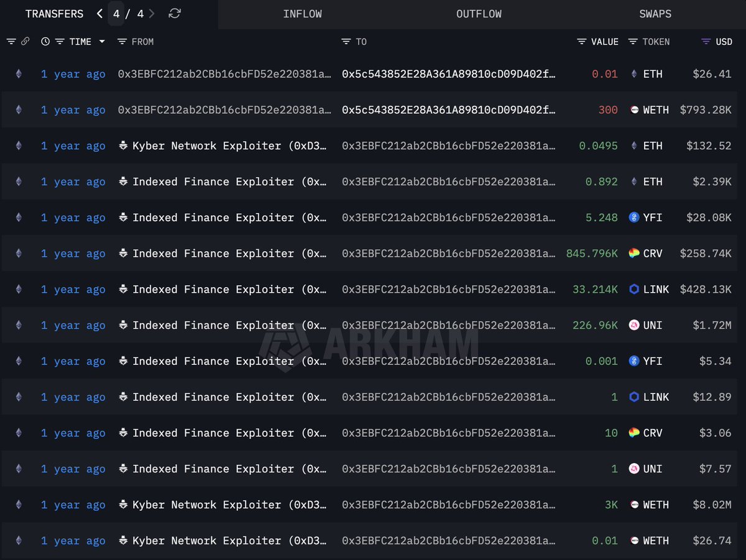Image resolution: width=746 pixels, height=560 pixels.
Task: Open the VALUE column filter
Action: click(x=582, y=42)
